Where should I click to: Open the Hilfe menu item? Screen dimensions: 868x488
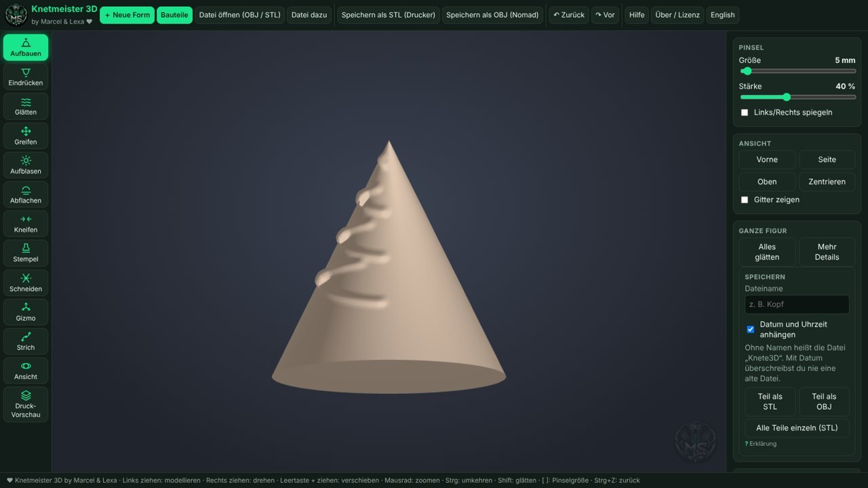coord(637,15)
